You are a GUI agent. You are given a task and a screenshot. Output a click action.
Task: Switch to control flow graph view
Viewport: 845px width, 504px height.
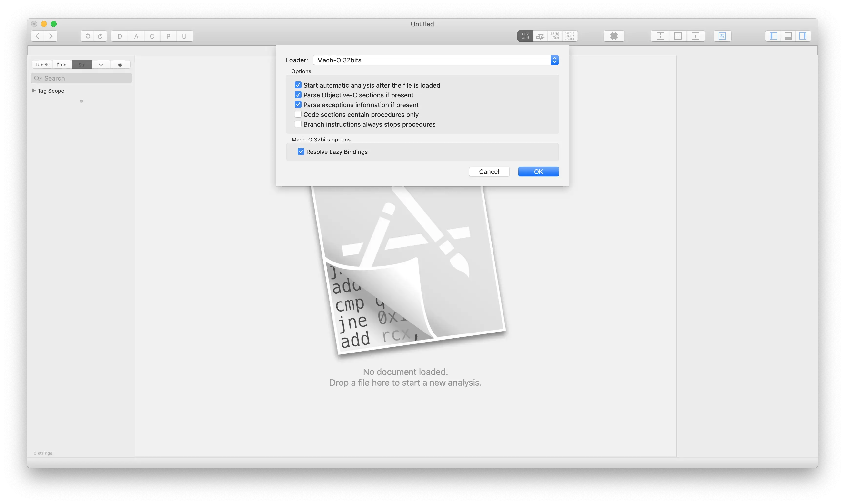tap(540, 36)
